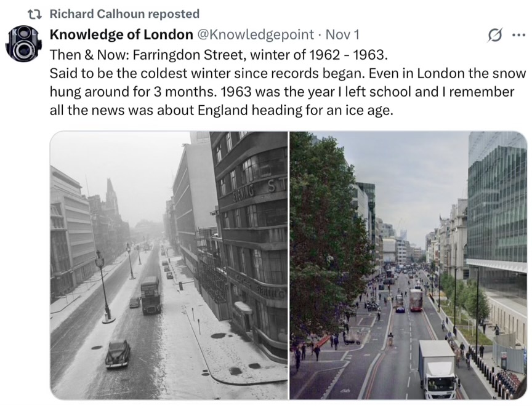This screenshot has height=408, width=532.
Task: Click the Grok slashed-circle icon
Action: (494, 35)
